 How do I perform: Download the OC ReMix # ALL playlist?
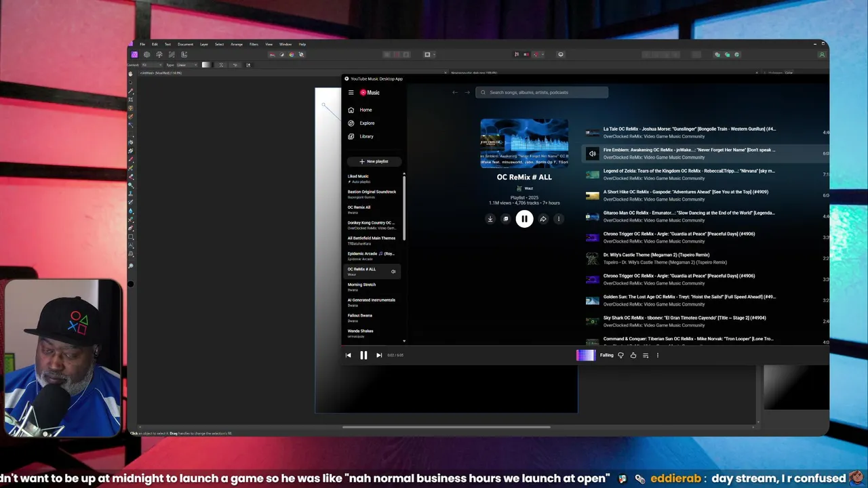coord(490,219)
